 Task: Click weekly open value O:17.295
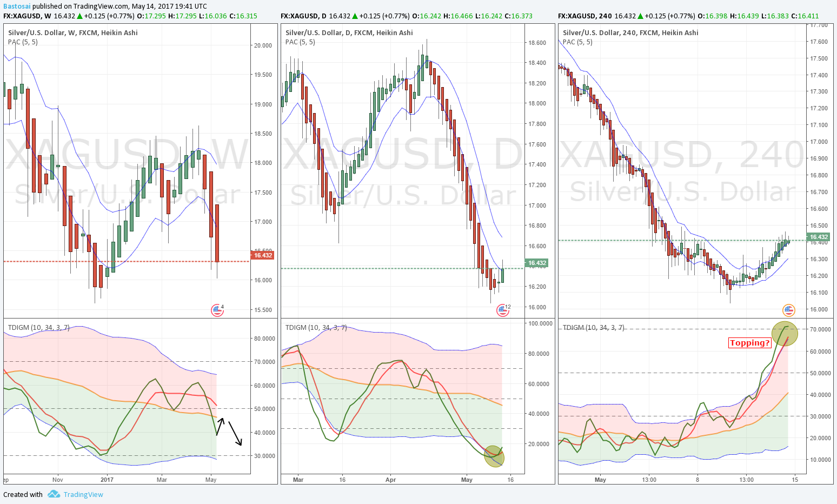coord(151,16)
